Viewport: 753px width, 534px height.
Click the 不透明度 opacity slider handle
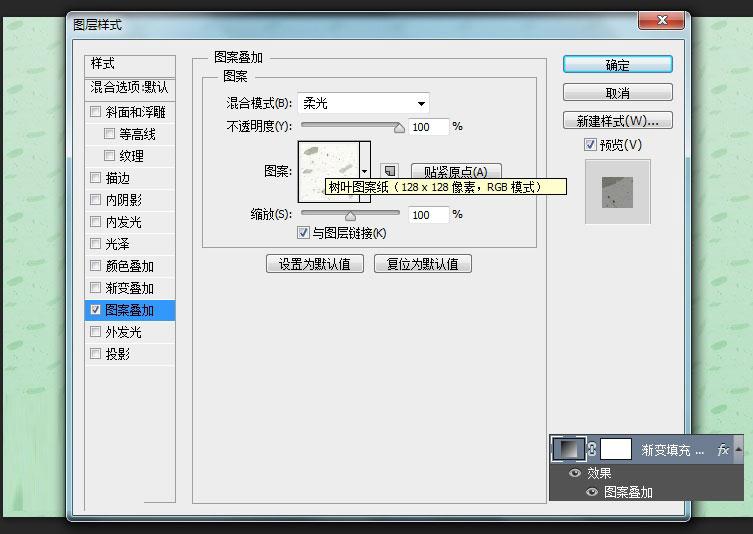[x=399, y=128]
